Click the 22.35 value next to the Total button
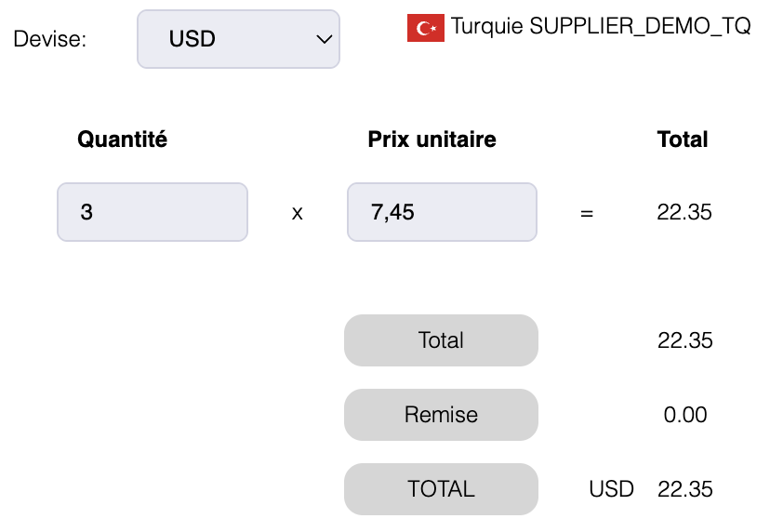 (684, 340)
